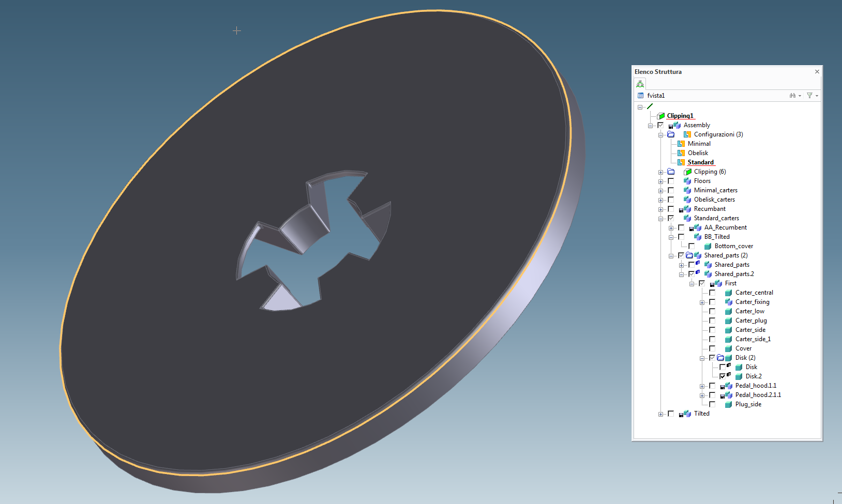The image size is (842, 504).
Task: Select the Standard configuration label
Action: tap(701, 162)
